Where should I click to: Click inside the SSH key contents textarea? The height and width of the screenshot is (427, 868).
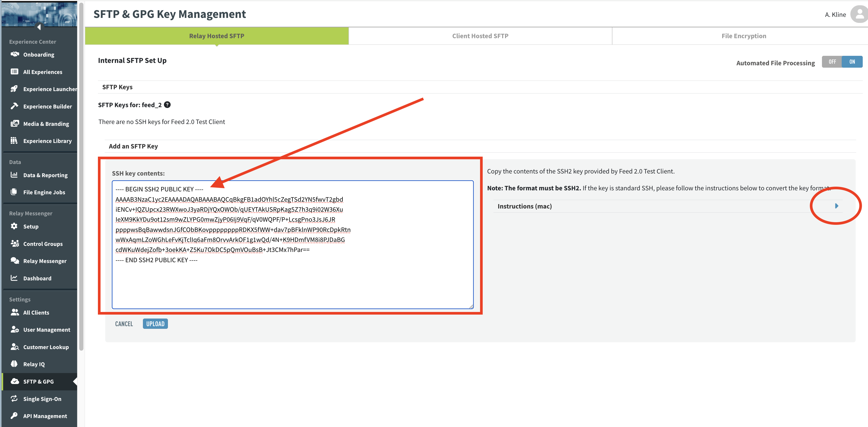click(292, 245)
